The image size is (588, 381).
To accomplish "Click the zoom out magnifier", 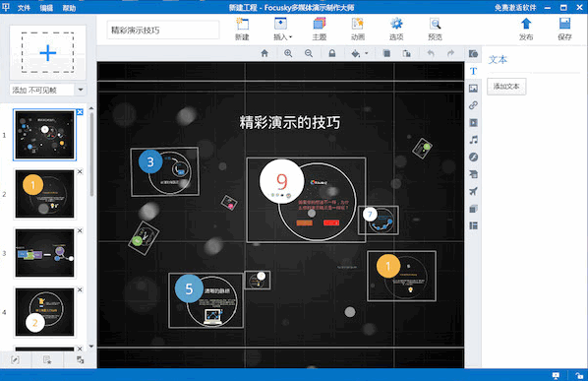I will 309,53.
